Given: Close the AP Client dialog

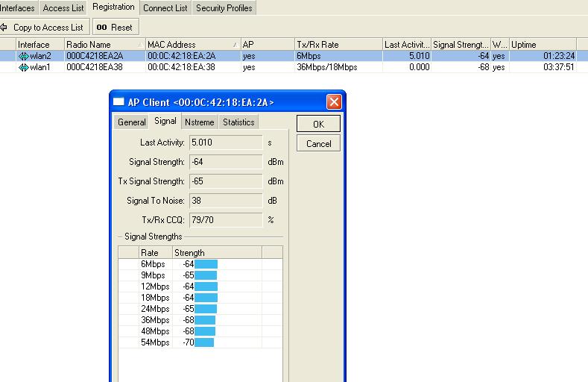Looking at the screenshot, I should 334,102.
